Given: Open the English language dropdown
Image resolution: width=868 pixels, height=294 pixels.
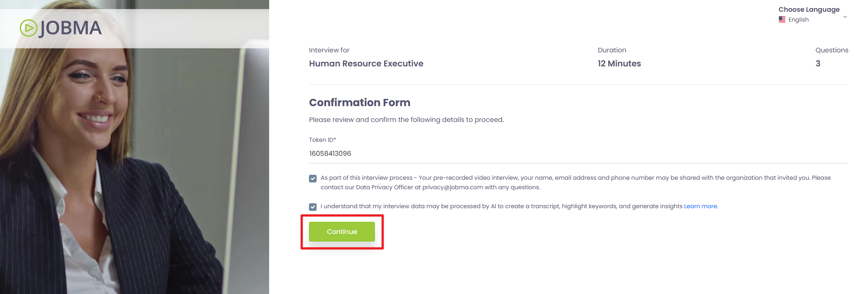Looking at the screenshot, I should [798, 20].
